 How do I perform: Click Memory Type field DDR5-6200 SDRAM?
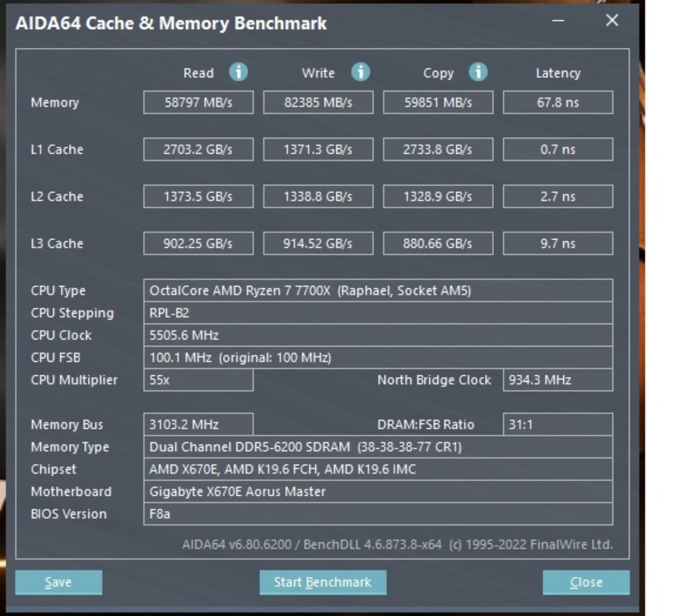pyautogui.click(x=378, y=447)
